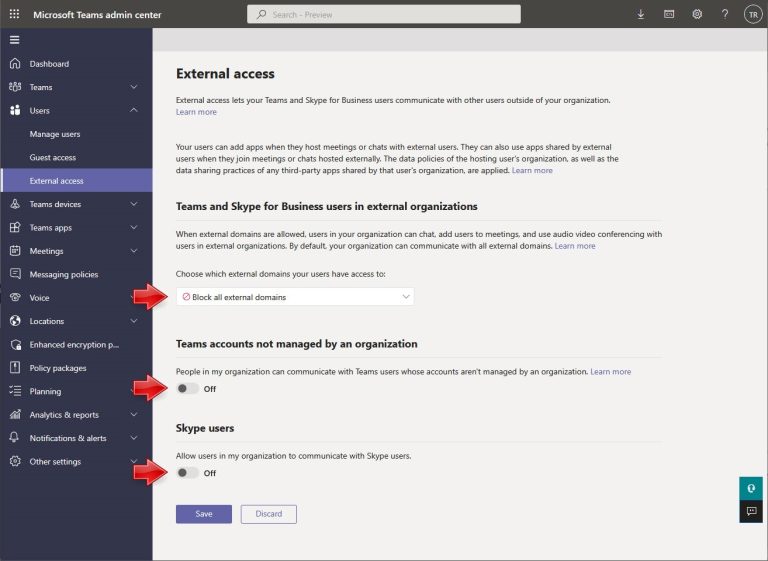Click the Teams group icon

point(15,87)
